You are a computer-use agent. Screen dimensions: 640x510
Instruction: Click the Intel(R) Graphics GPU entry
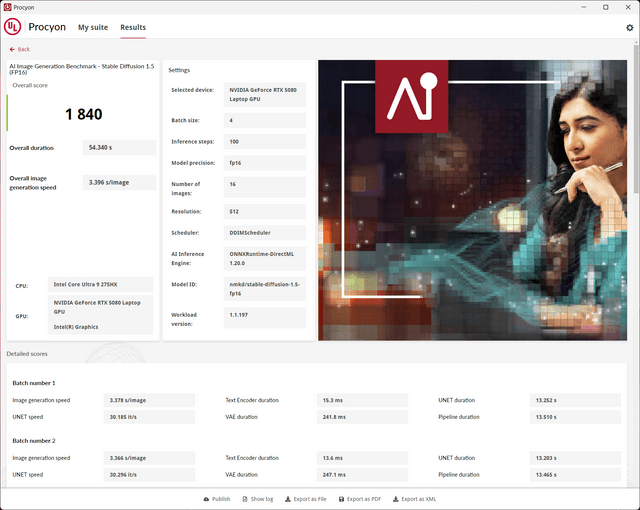[76, 327]
